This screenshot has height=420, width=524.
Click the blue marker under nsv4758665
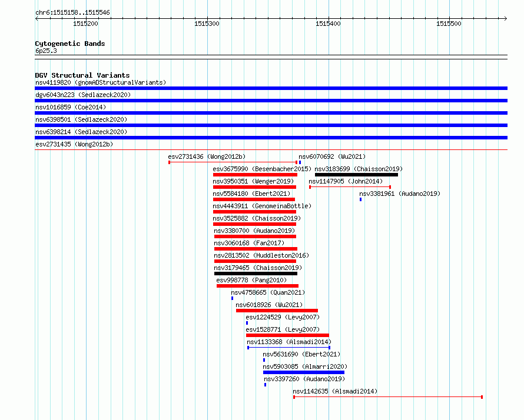point(232,298)
